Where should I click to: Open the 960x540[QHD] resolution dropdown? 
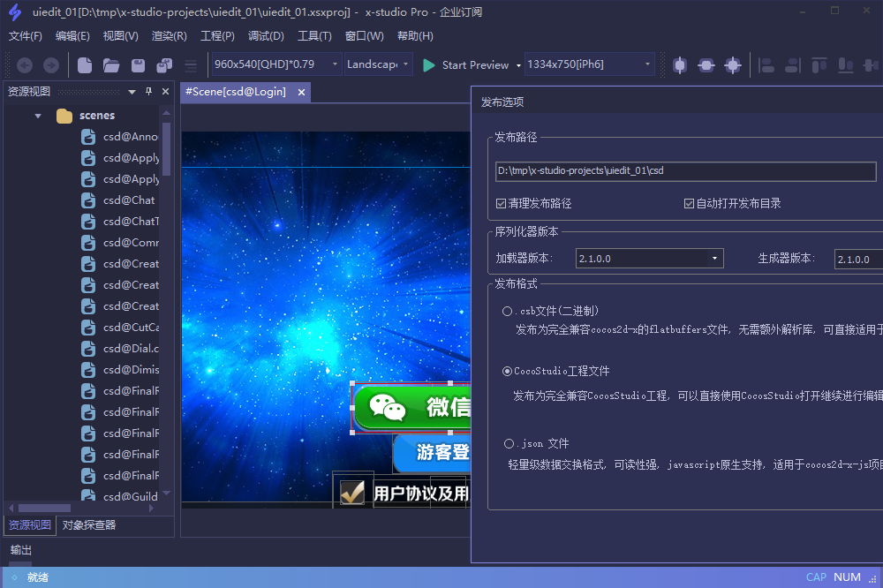[335, 64]
